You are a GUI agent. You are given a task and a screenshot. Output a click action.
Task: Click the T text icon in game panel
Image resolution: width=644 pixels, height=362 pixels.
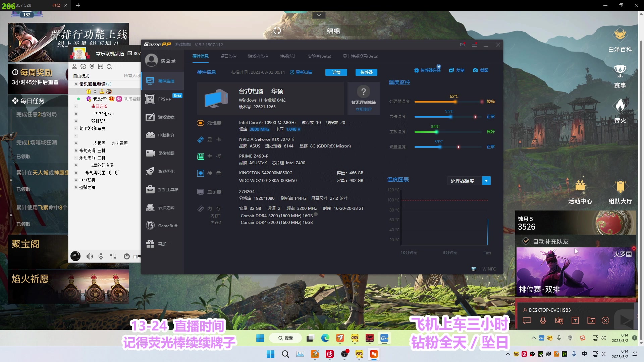(x=575, y=321)
